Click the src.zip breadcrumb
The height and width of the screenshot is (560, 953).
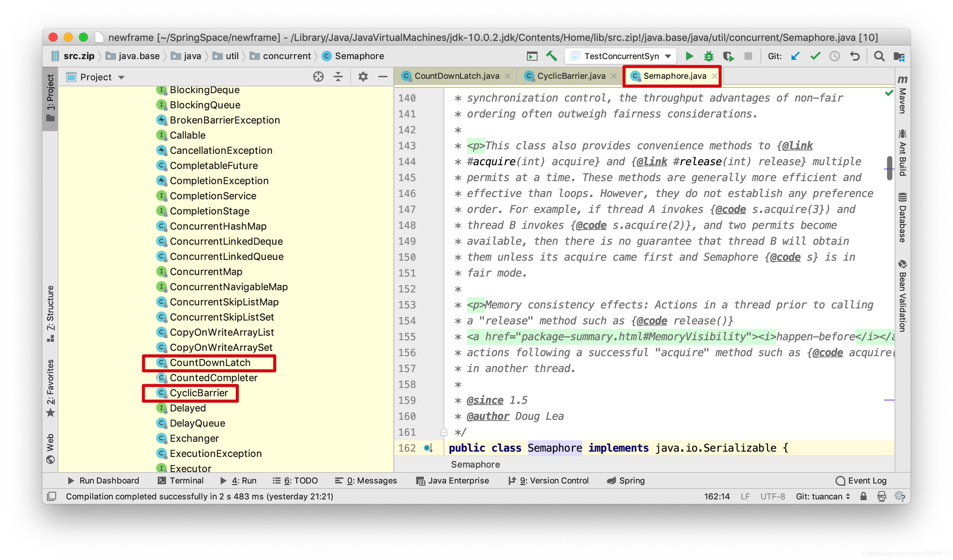[x=73, y=56]
